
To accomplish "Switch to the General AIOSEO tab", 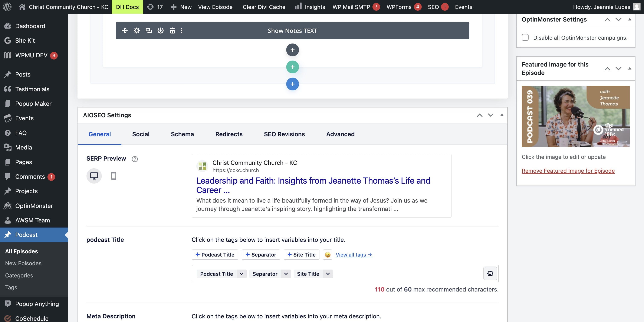I will (x=99, y=134).
